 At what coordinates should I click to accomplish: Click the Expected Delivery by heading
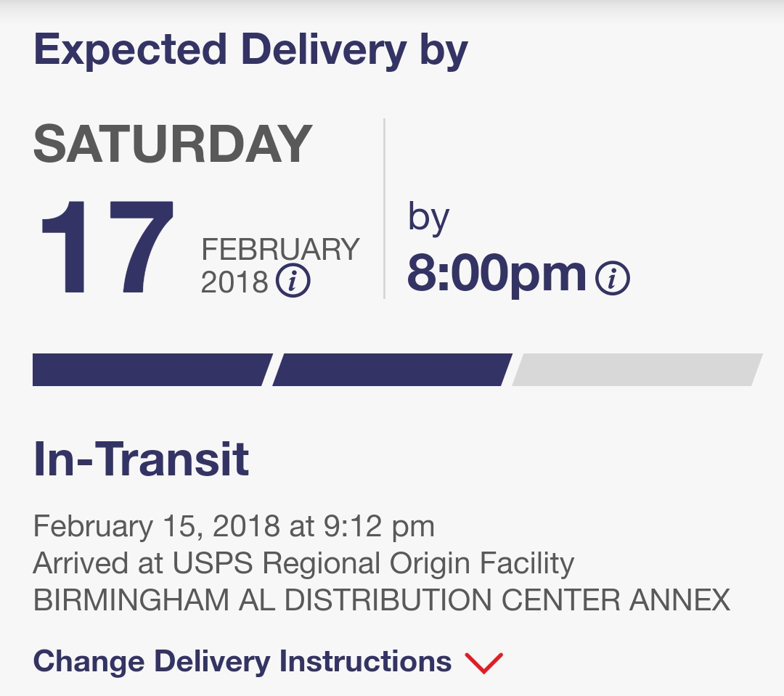(250, 49)
